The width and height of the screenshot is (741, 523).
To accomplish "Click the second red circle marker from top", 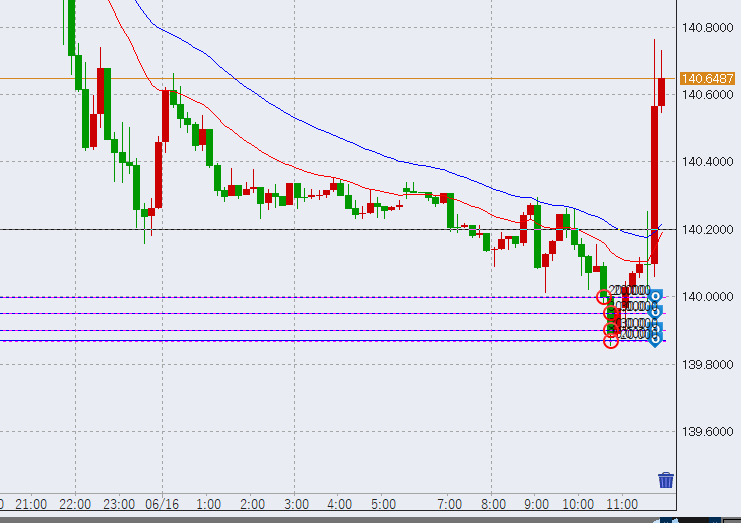I will tap(609, 313).
